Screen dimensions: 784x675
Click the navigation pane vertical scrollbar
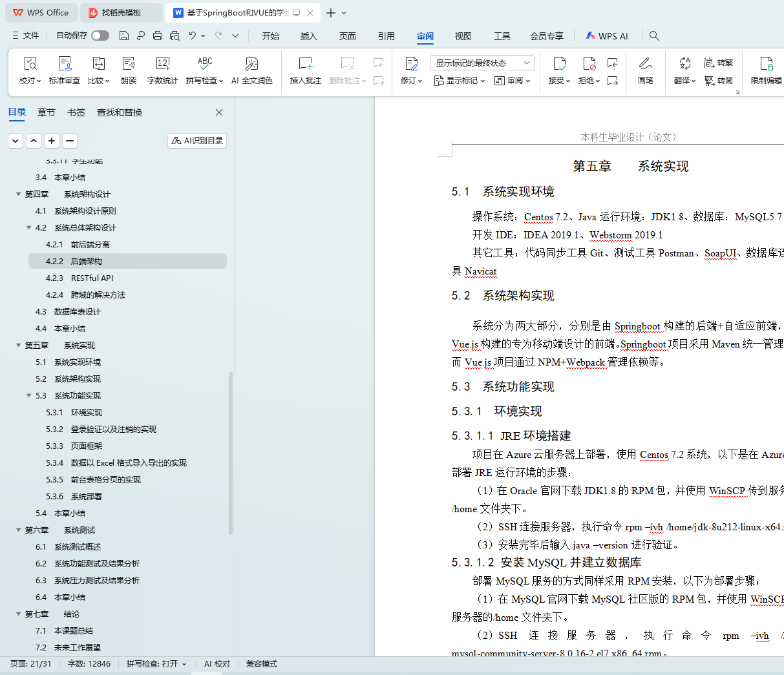pyautogui.click(x=231, y=452)
